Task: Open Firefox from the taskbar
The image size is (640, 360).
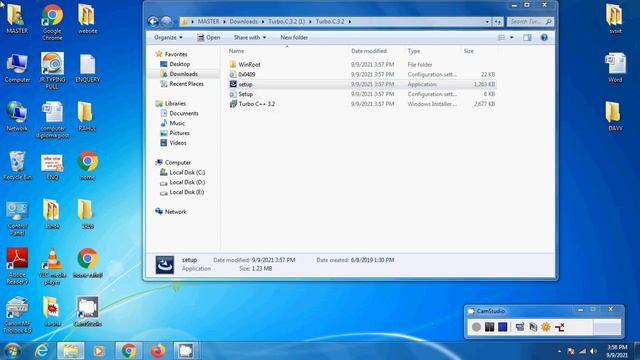Action: [x=158, y=351]
